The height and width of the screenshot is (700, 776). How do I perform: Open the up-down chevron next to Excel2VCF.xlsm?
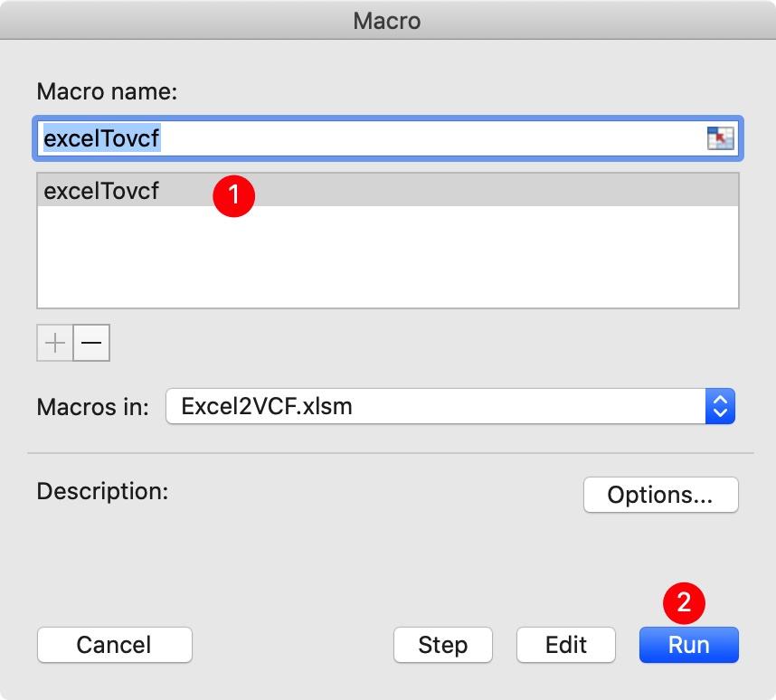719,406
